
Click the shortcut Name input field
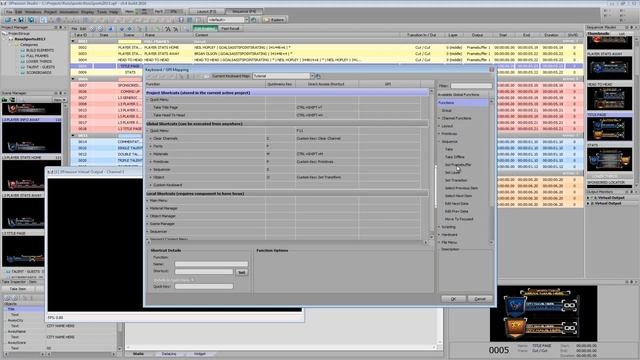(x=211, y=264)
